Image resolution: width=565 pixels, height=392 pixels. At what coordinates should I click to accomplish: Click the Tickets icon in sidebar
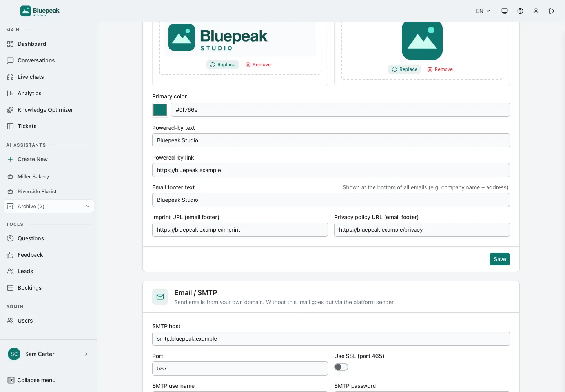coord(10,126)
